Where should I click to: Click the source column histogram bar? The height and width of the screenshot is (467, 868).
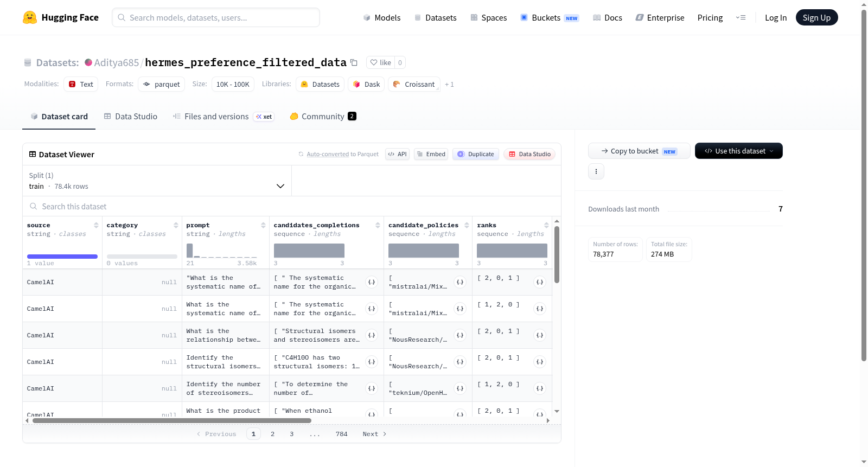click(62, 257)
